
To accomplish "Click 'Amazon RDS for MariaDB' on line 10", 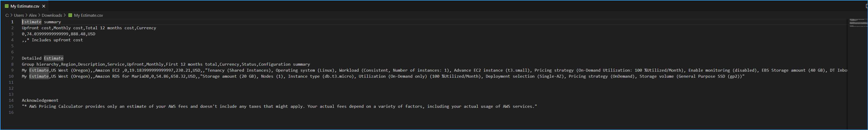I will click(122, 76).
